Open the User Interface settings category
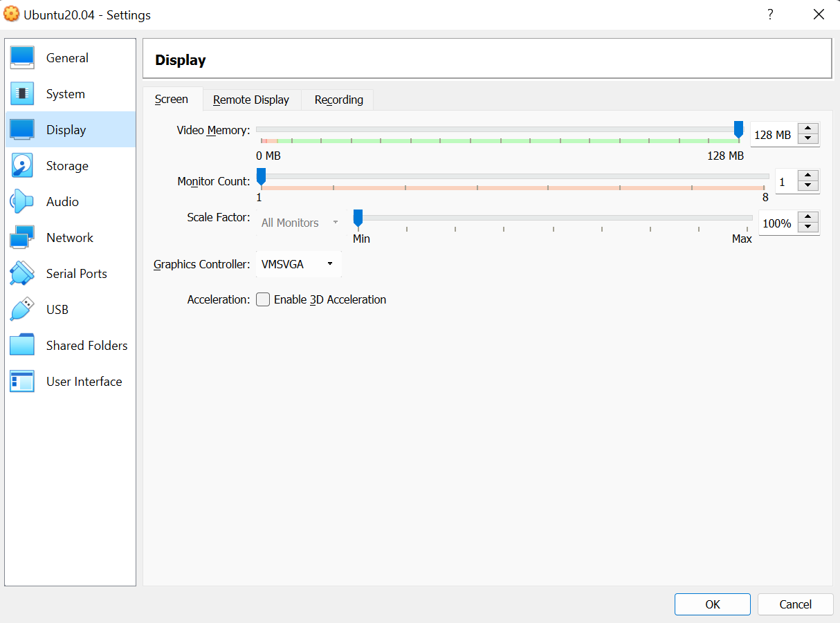Image resolution: width=840 pixels, height=623 pixels. coord(71,382)
